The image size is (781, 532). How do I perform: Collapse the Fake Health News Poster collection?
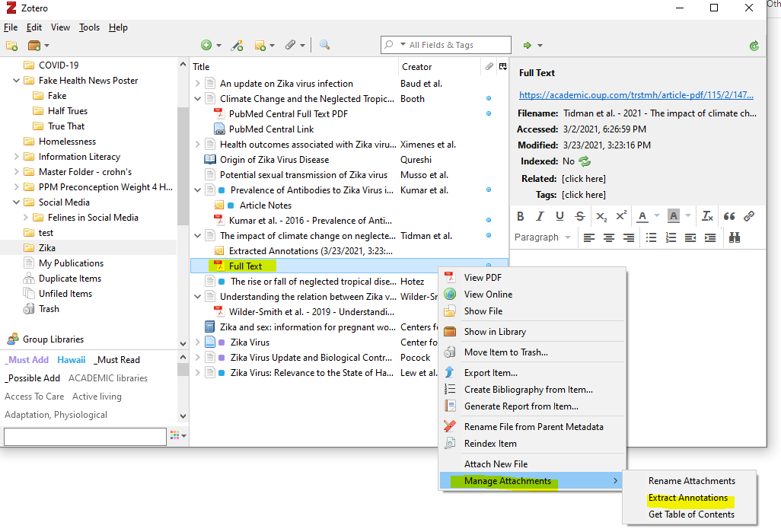17,80
